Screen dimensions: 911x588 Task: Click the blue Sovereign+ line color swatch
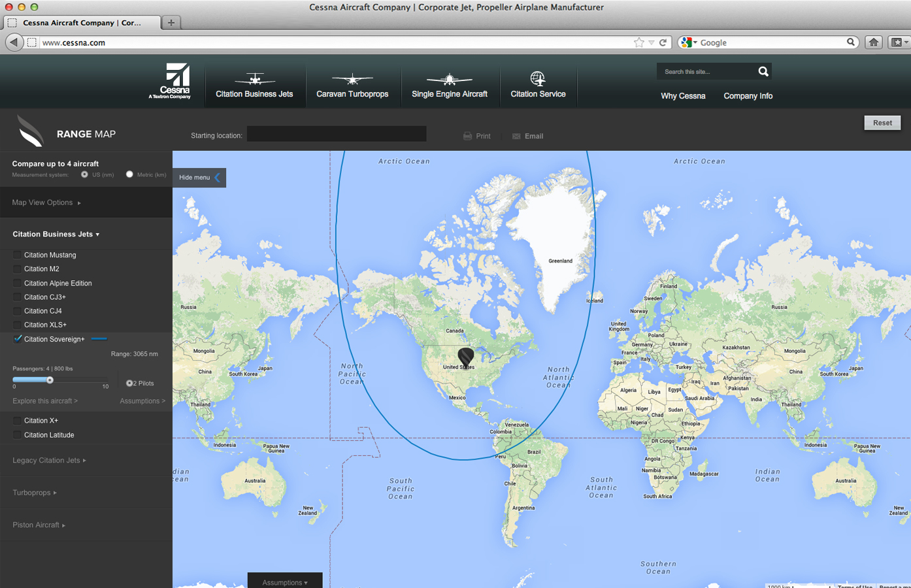[99, 339]
